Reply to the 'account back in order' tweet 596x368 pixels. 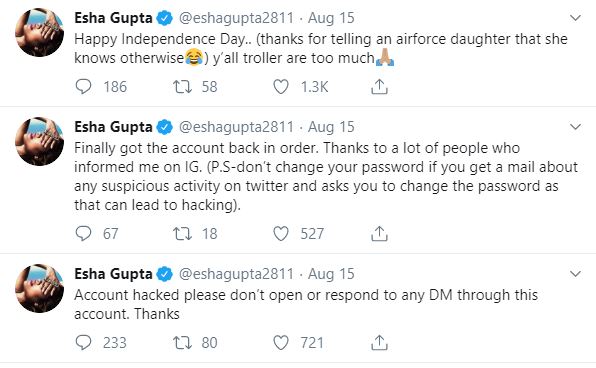(x=84, y=233)
